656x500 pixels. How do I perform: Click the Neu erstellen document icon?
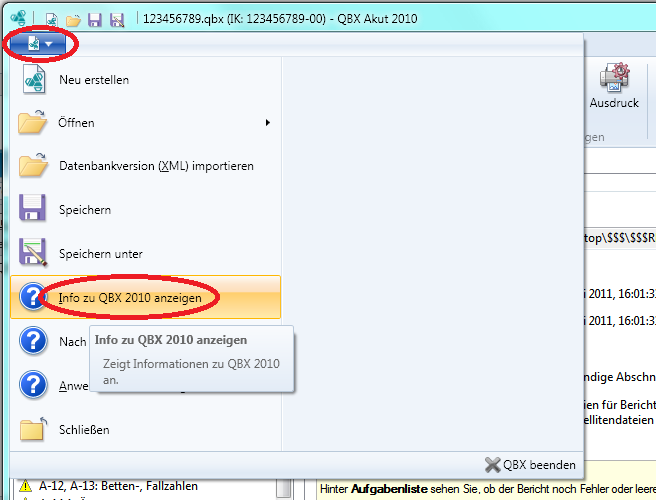tap(34, 79)
